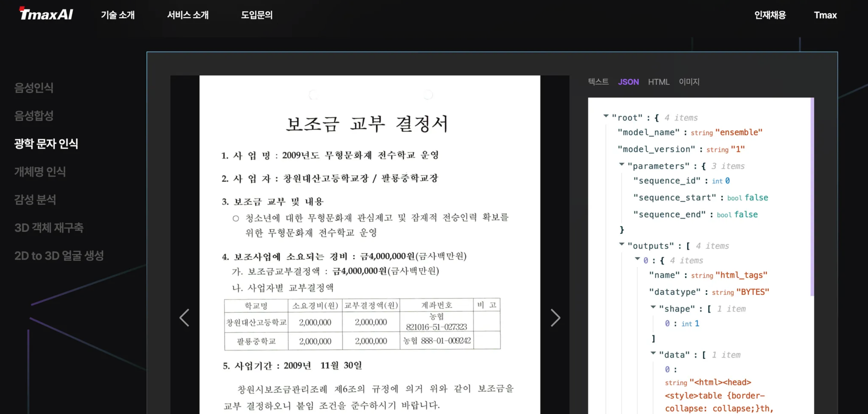Collapse the "shape" JSON array
Viewport: 868px width, 414px height.
pyautogui.click(x=653, y=307)
